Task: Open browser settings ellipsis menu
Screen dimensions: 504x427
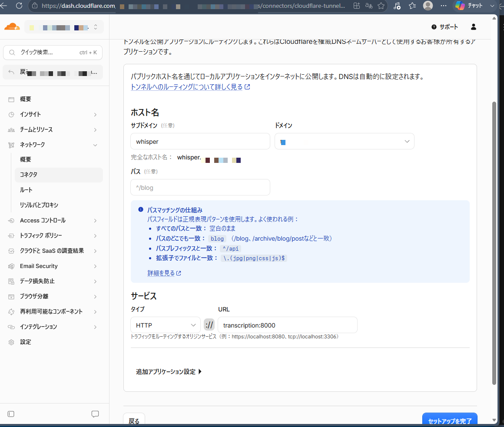Action: click(443, 6)
